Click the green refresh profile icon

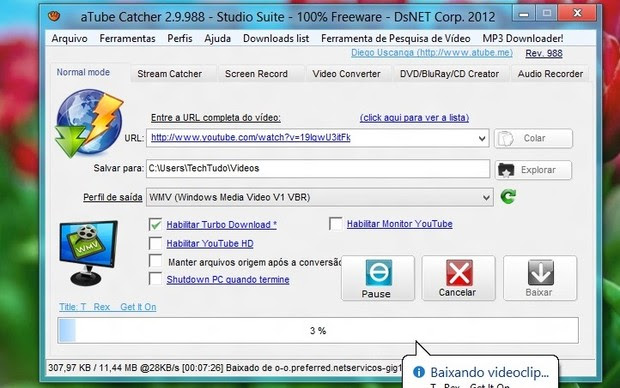(508, 196)
